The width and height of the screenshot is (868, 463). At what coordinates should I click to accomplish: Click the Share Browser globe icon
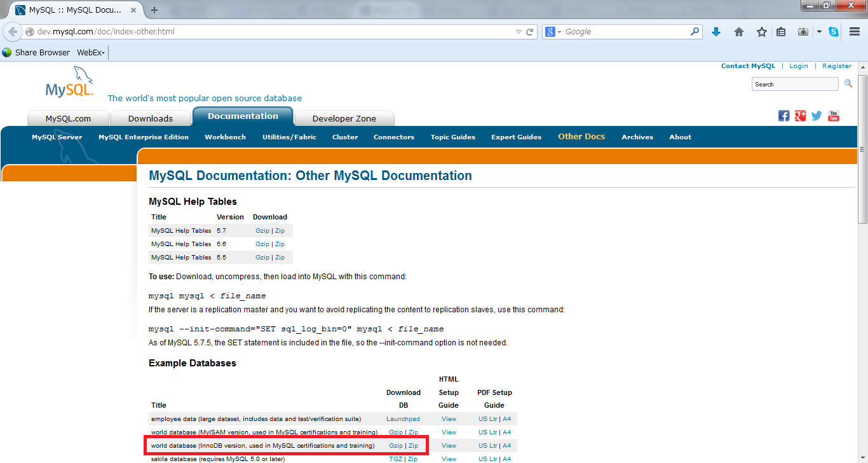tap(7, 52)
